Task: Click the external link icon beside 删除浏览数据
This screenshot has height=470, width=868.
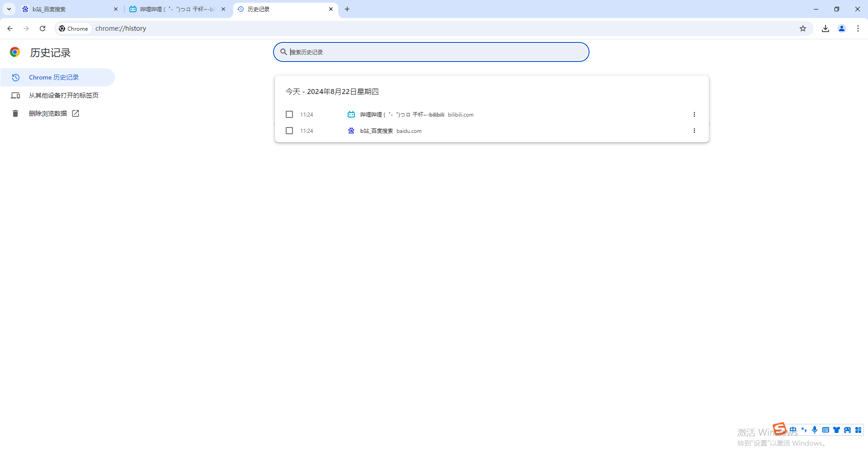Action: [x=75, y=113]
